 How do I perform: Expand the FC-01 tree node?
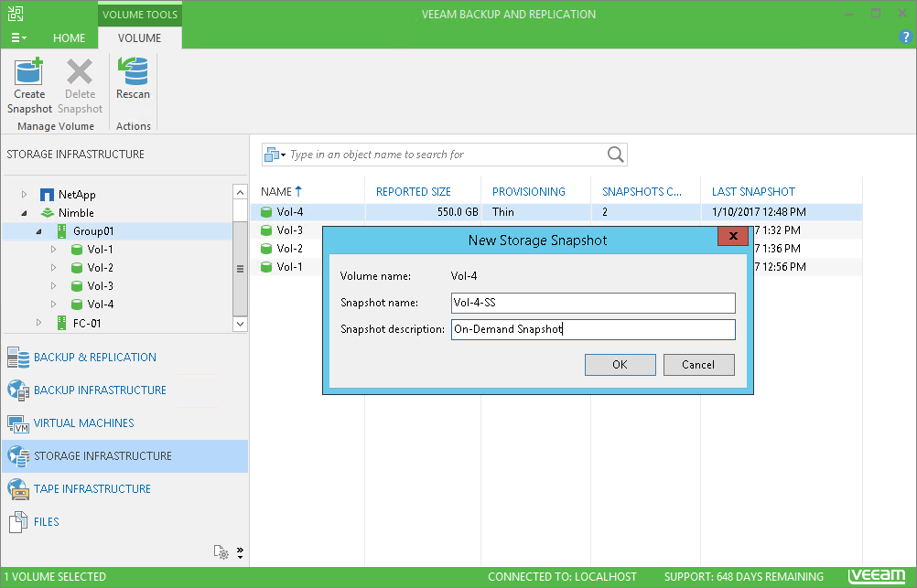coord(38,323)
